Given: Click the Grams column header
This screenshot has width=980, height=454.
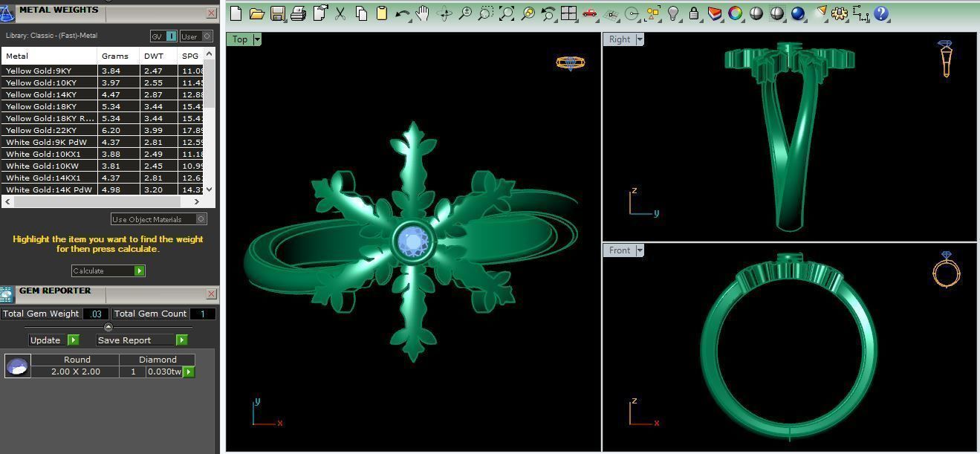Looking at the screenshot, I should coord(118,56).
